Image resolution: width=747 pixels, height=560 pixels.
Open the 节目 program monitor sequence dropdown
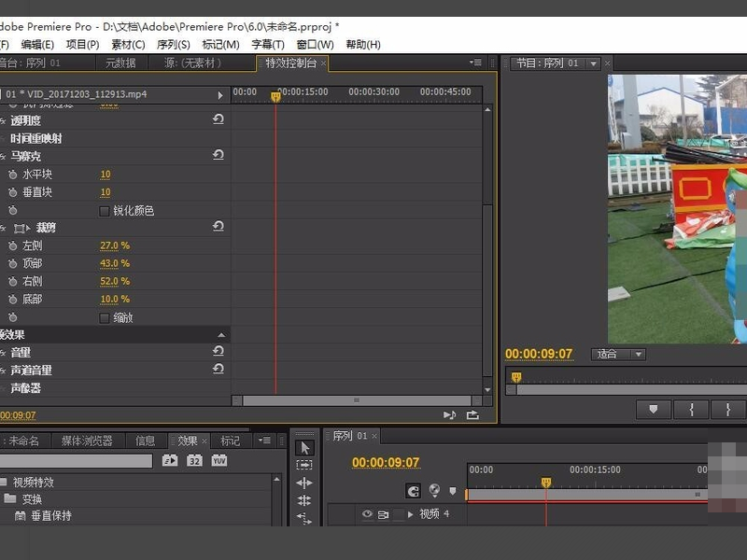pyautogui.click(x=593, y=63)
